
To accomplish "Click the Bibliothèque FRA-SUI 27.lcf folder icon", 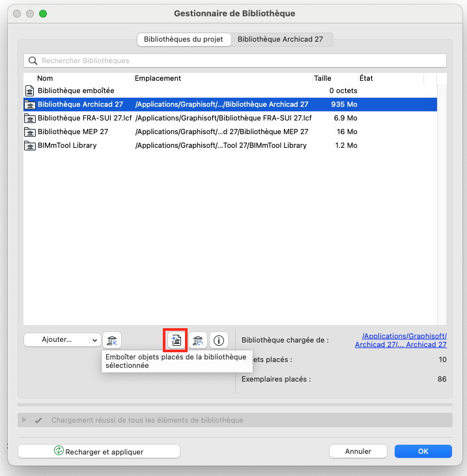I will point(30,118).
